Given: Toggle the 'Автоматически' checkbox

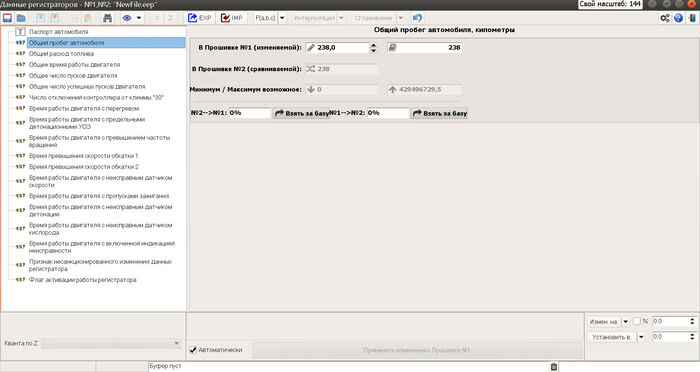Looking at the screenshot, I should 193,350.
